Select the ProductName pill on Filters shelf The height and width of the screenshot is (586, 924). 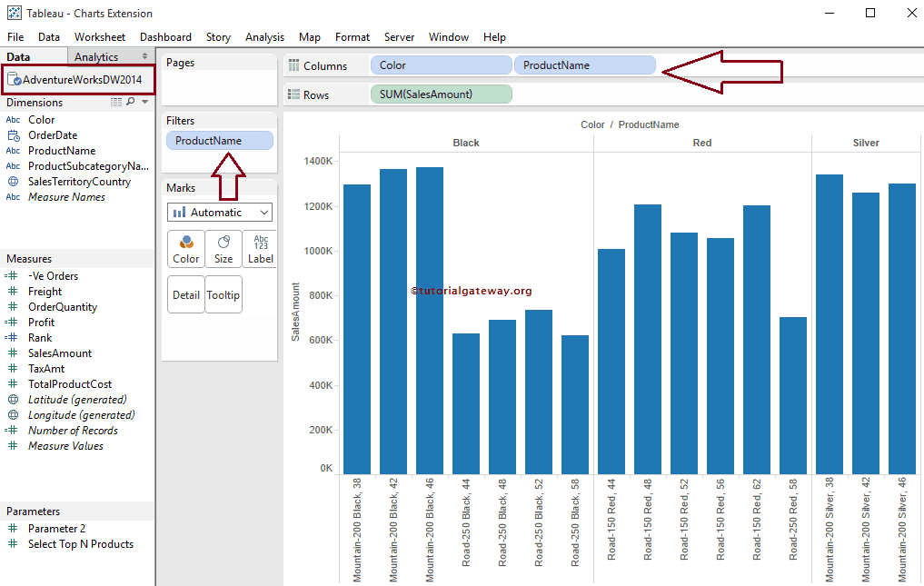(x=219, y=141)
